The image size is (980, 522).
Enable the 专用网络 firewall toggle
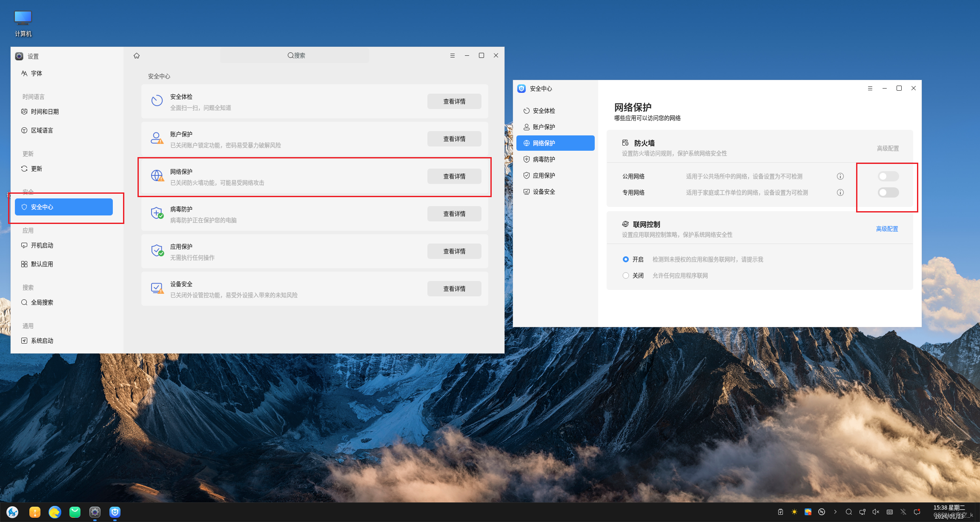pos(888,192)
